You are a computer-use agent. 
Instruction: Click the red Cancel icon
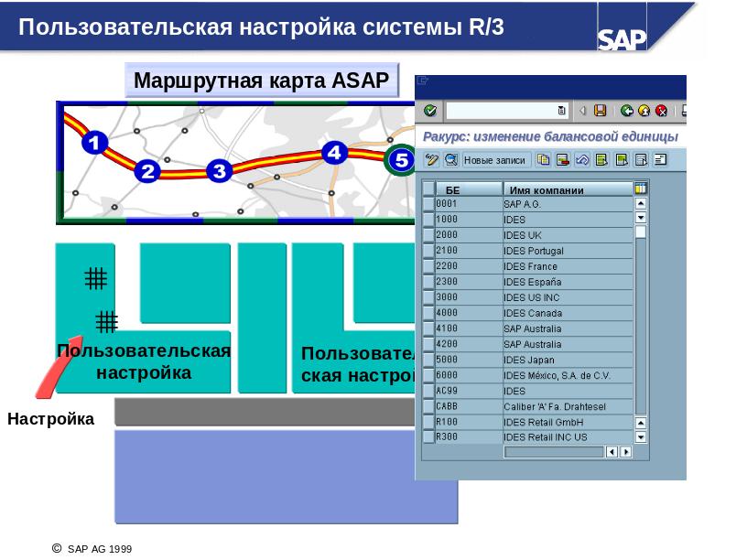tap(661, 111)
